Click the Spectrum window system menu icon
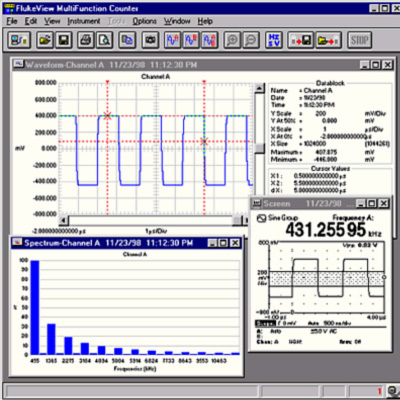400x400 pixels. click(17, 243)
